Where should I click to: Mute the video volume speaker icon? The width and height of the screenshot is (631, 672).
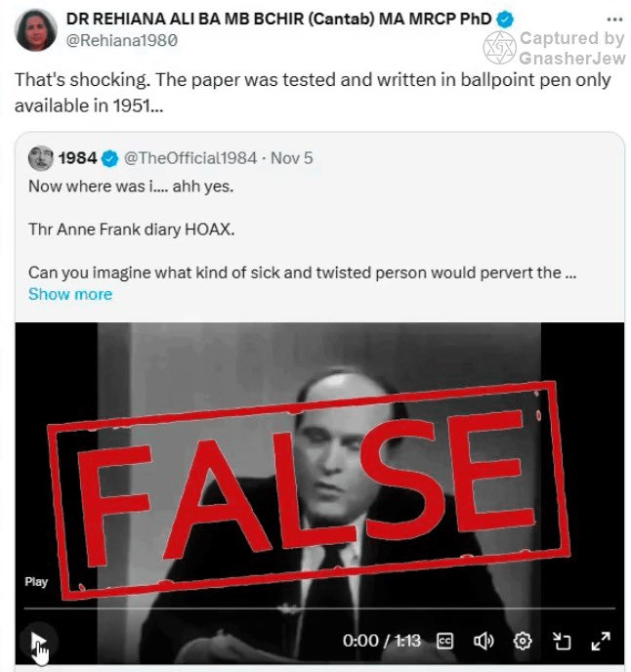(484, 641)
